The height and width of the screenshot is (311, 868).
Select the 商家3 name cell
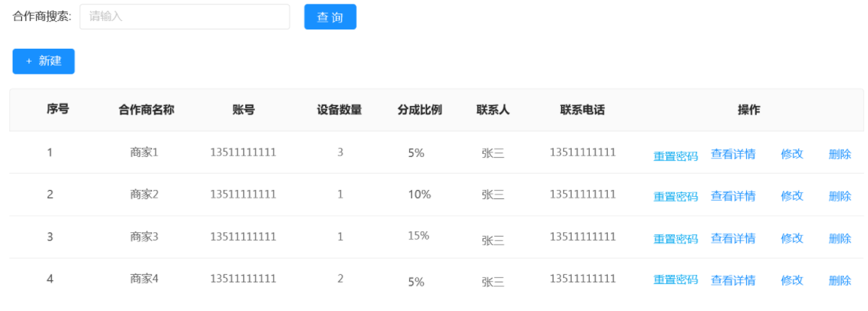(144, 237)
